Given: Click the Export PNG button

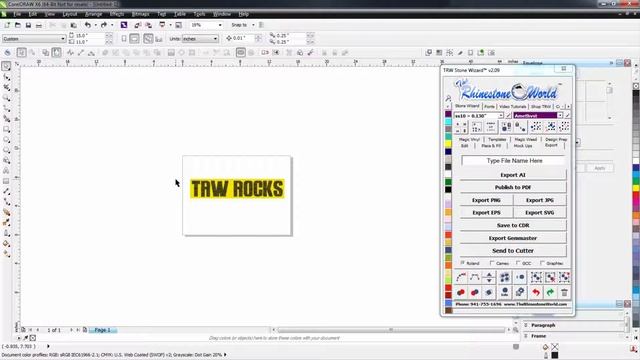Looking at the screenshot, I should click(x=486, y=200).
